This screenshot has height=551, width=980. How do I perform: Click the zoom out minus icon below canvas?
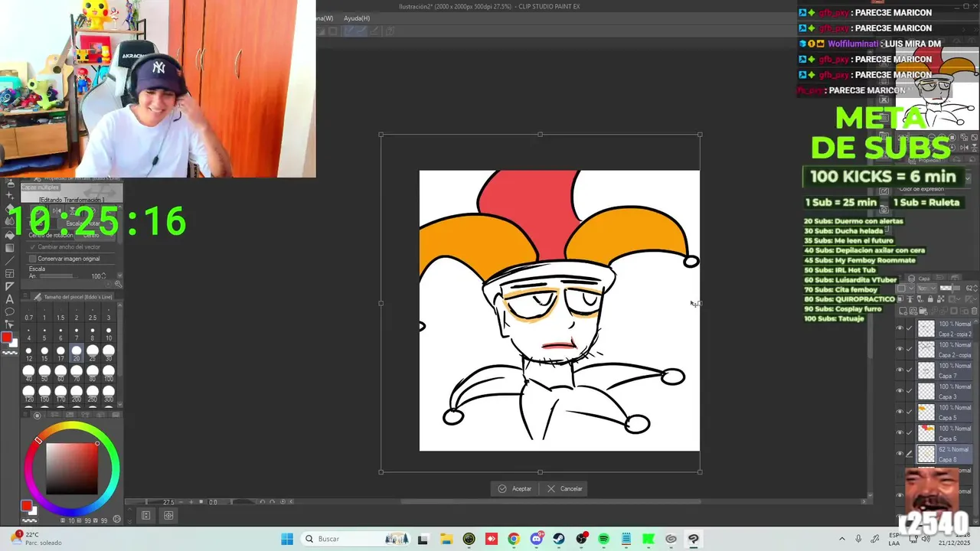tap(181, 502)
